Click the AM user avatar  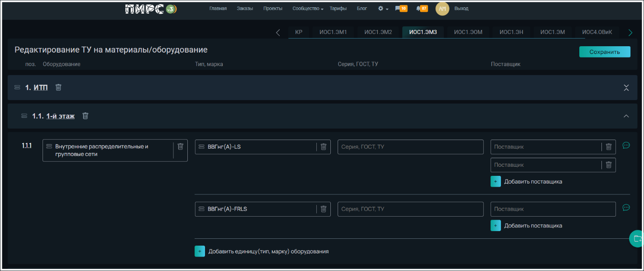pos(442,9)
